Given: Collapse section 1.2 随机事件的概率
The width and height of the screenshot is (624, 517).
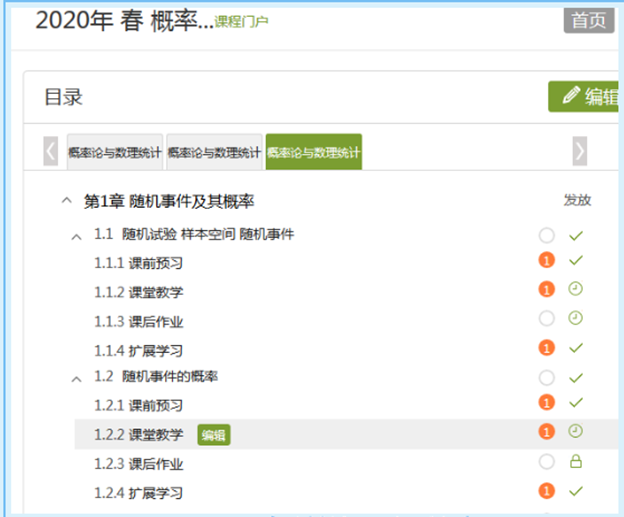Looking at the screenshot, I should pyautogui.click(x=77, y=378).
